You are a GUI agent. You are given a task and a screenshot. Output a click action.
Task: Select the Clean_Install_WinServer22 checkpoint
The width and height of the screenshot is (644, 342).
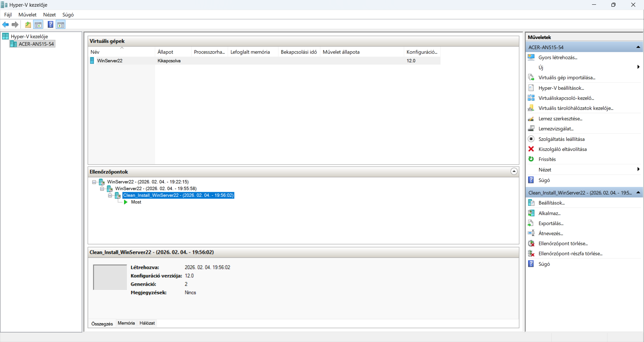click(178, 195)
